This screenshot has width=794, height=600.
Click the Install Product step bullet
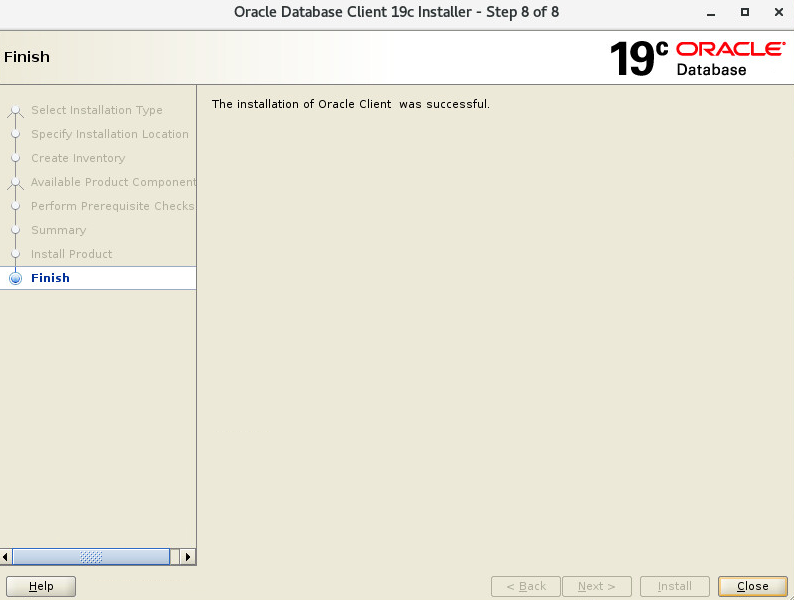pos(16,254)
